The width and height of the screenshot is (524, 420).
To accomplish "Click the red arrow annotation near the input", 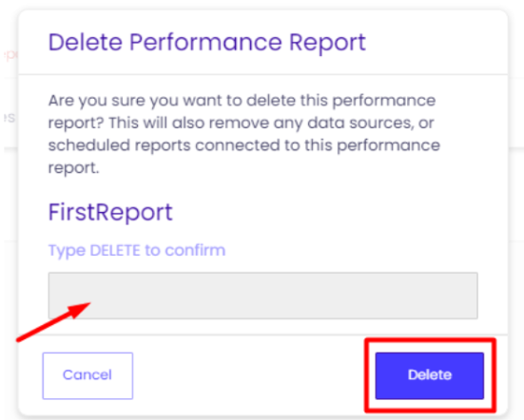I will pyautogui.click(x=53, y=322).
